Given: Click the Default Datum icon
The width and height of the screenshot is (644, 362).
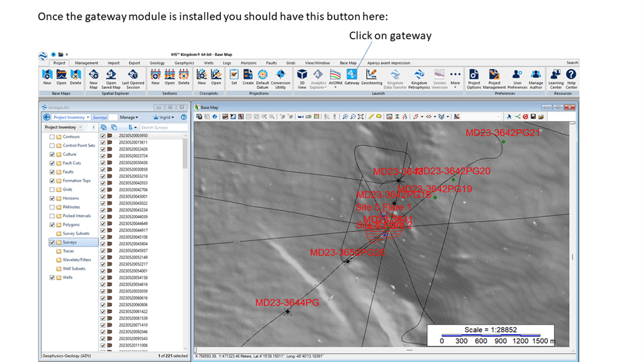Looking at the screenshot, I should (x=262, y=77).
